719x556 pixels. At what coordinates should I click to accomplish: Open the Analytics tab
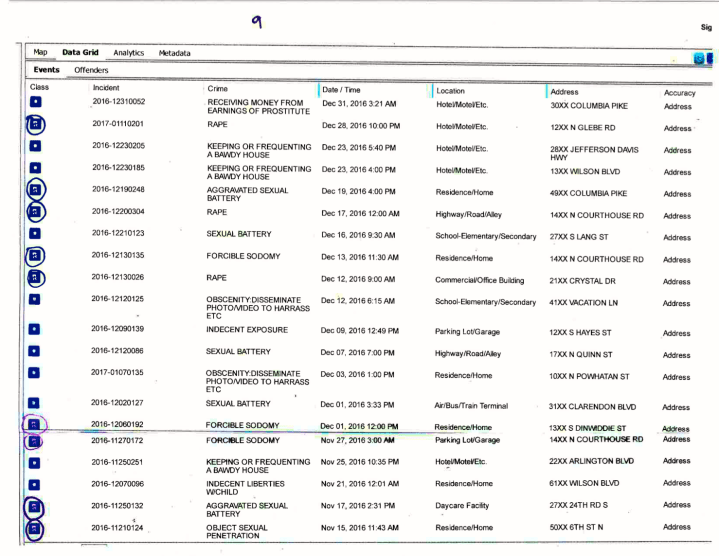(x=127, y=51)
